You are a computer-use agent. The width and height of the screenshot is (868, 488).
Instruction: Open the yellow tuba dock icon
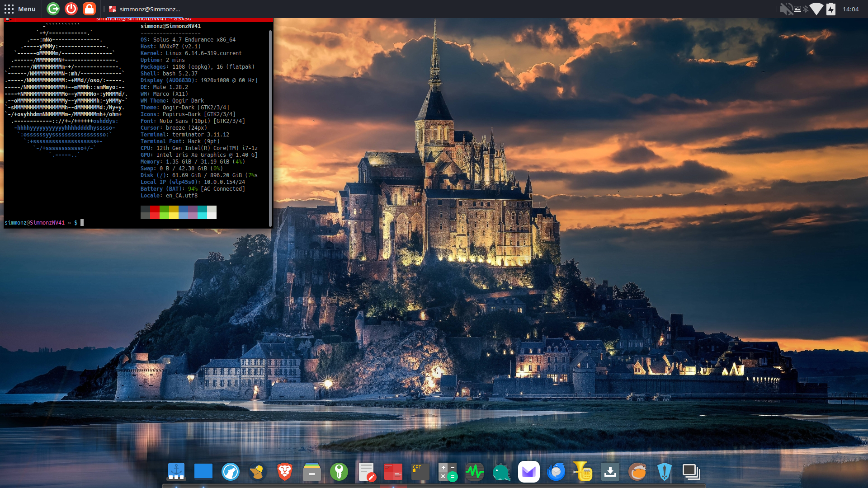click(x=583, y=472)
